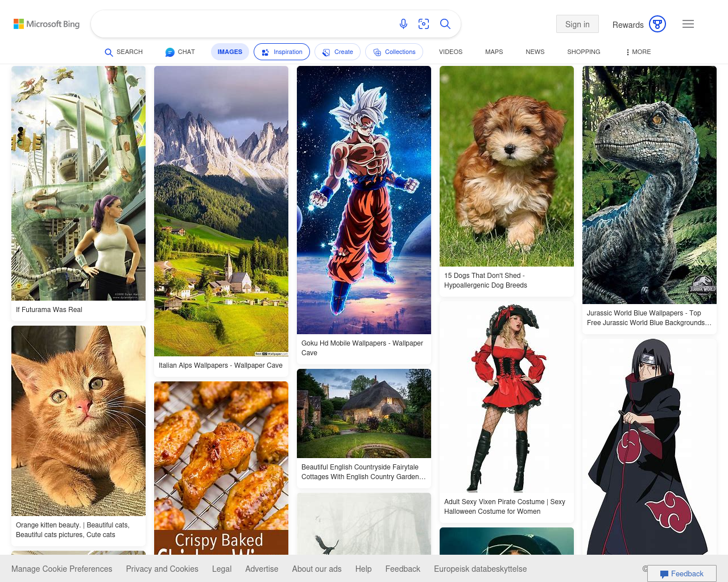Open the crispy baked chicken wings image
Viewport: 728px width, 582px height.
(x=221, y=468)
